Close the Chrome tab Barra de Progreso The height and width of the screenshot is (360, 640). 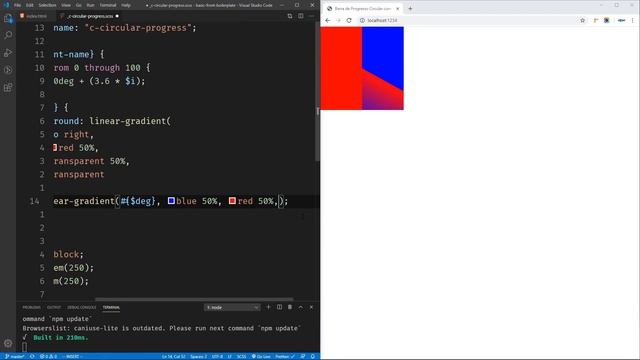click(398, 9)
